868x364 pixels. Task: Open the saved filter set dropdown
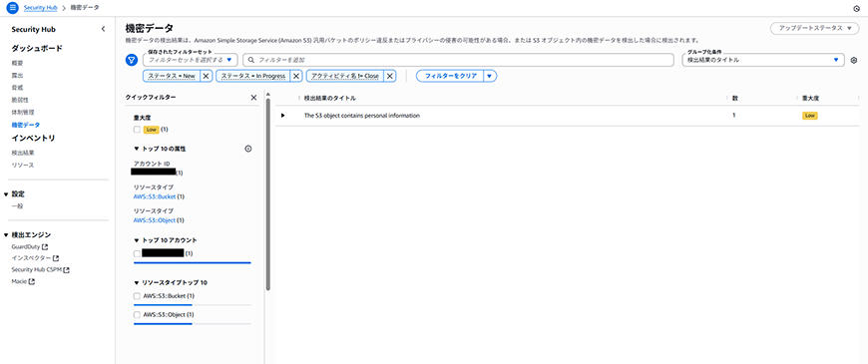(x=191, y=60)
